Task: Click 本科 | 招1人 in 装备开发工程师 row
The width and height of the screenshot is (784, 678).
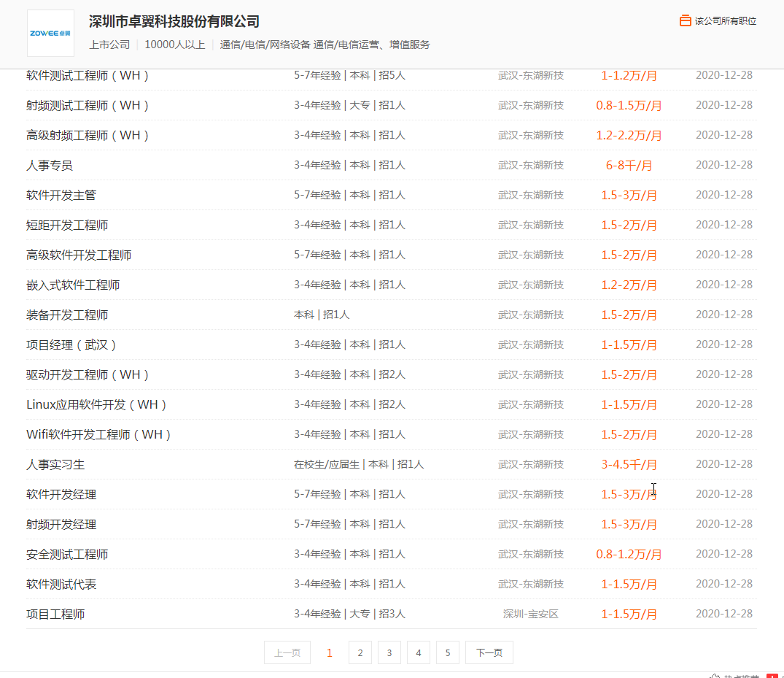Action: click(322, 315)
